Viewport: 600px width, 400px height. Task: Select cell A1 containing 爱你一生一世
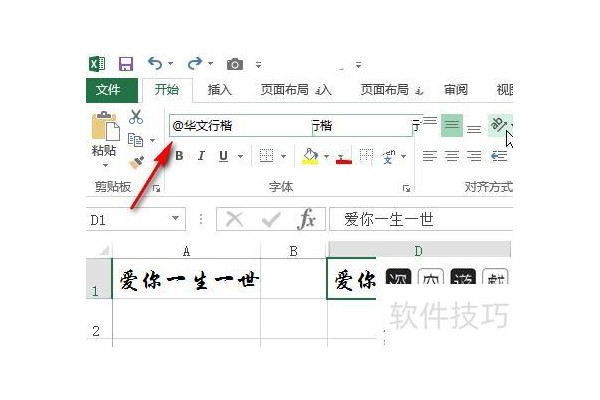[186, 279]
